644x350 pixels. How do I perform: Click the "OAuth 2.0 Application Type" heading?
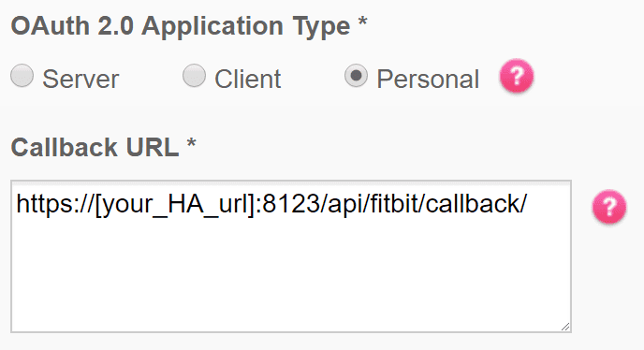point(181,27)
